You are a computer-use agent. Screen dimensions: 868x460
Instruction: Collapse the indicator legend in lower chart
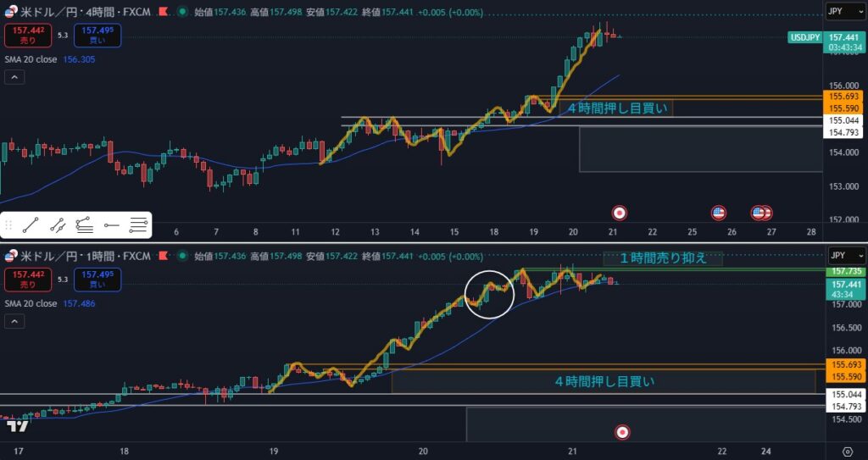click(14, 321)
